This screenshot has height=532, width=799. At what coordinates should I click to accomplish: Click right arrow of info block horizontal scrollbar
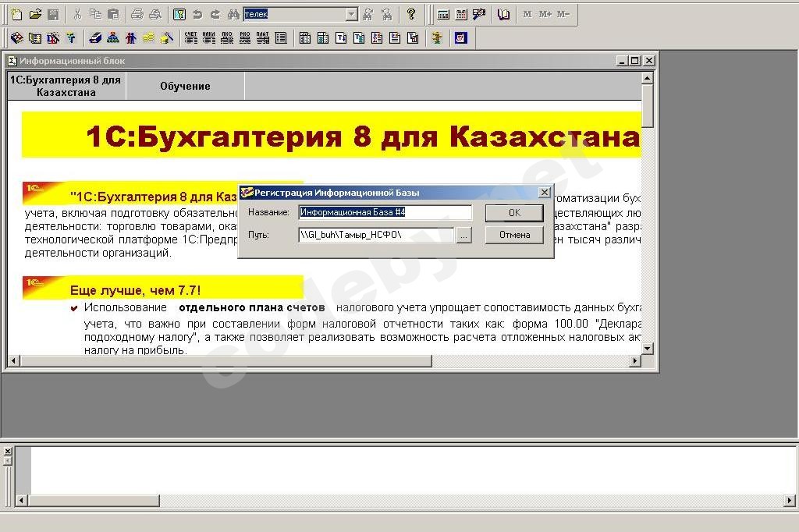[x=635, y=361]
